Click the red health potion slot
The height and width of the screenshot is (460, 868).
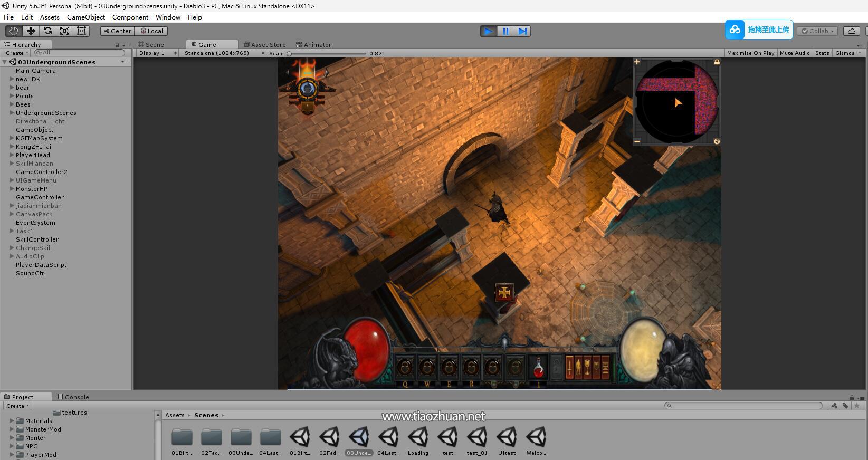point(538,367)
